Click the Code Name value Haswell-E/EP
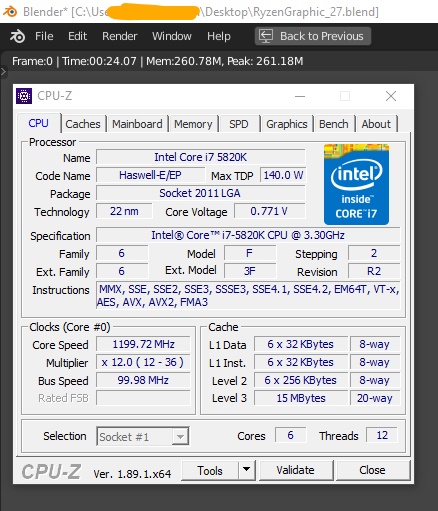The image size is (438, 511). [x=150, y=175]
